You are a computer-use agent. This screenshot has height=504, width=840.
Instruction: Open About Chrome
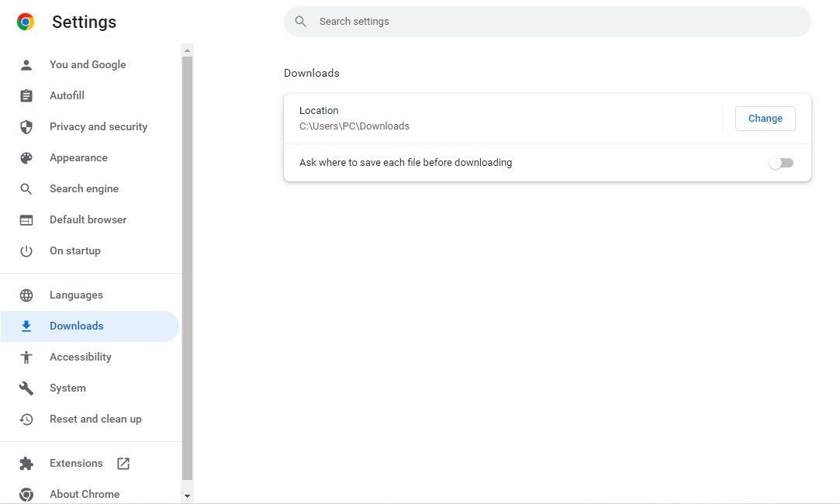[x=85, y=494]
